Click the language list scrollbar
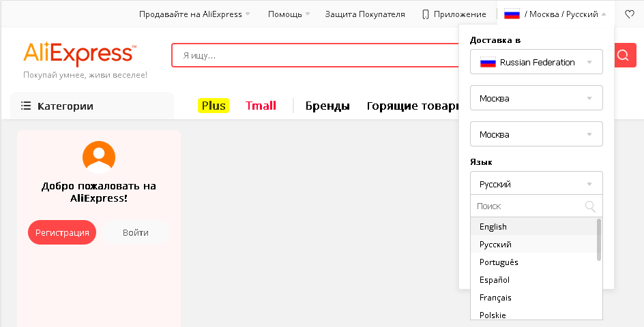The height and width of the screenshot is (327, 644). [599, 240]
